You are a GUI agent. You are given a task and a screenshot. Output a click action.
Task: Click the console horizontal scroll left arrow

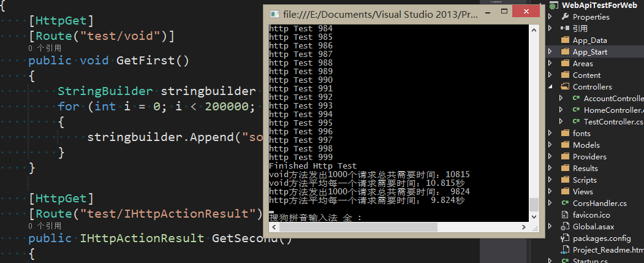[x=273, y=227]
